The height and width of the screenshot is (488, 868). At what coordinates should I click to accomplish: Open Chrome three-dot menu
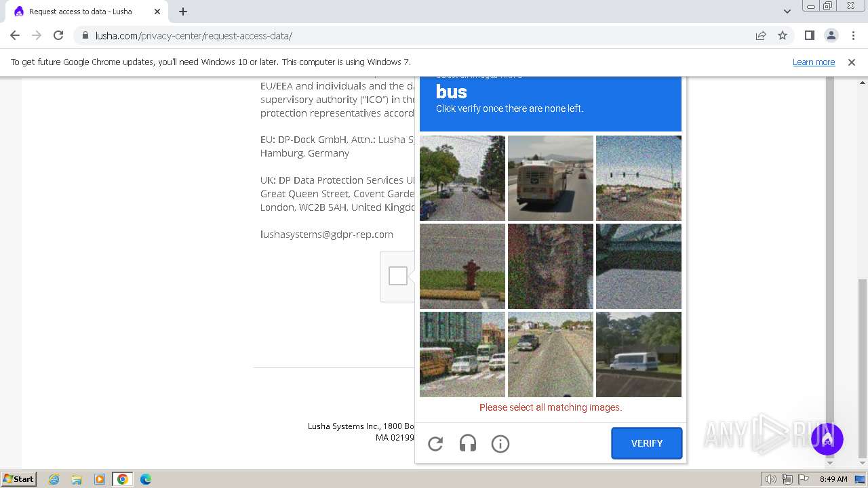point(852,35)
